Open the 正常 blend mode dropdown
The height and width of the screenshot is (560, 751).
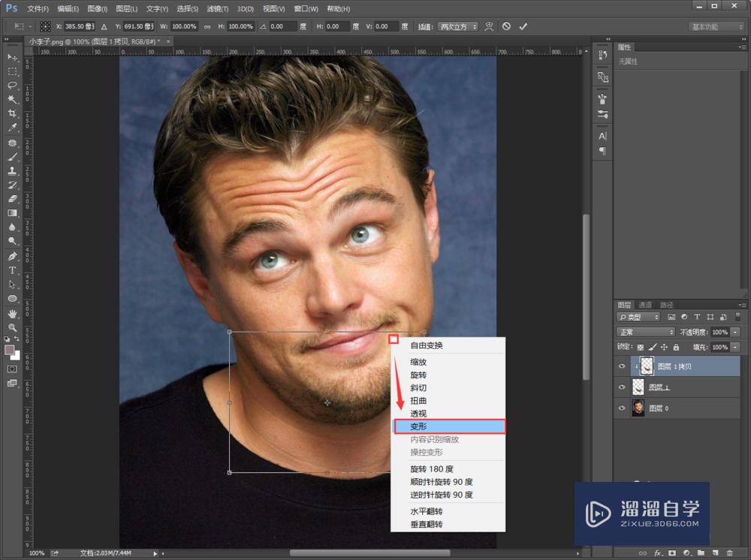pyautogui.click(x=645, y=332)
